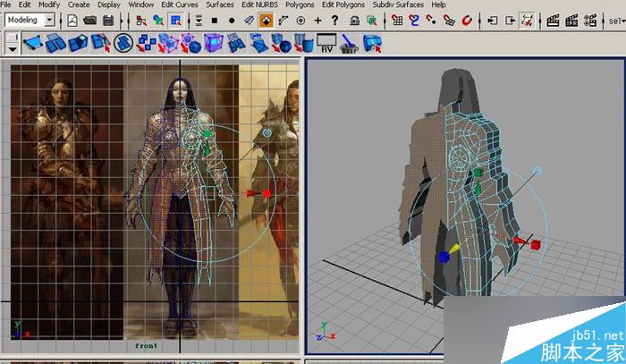626x364 pixels.
Task: Toggle the pivots mask target icon
Action: pos(301,21)
